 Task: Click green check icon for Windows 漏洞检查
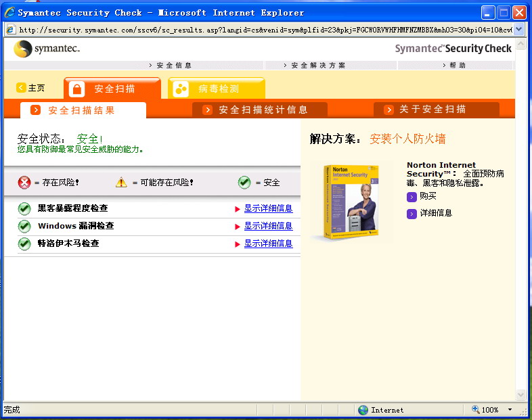click(x=24, y=226)
